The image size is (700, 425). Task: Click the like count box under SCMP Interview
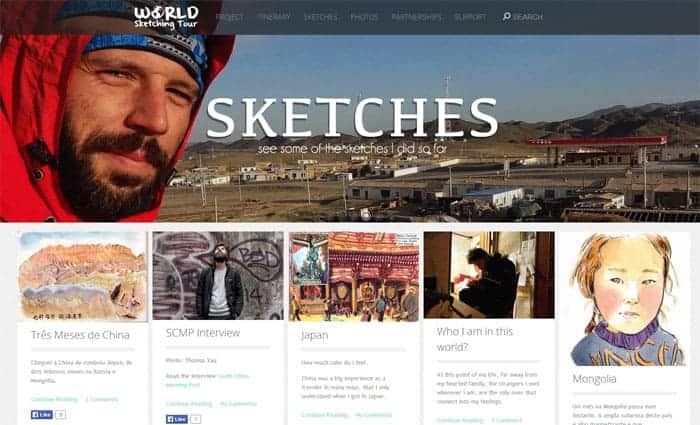195,419
